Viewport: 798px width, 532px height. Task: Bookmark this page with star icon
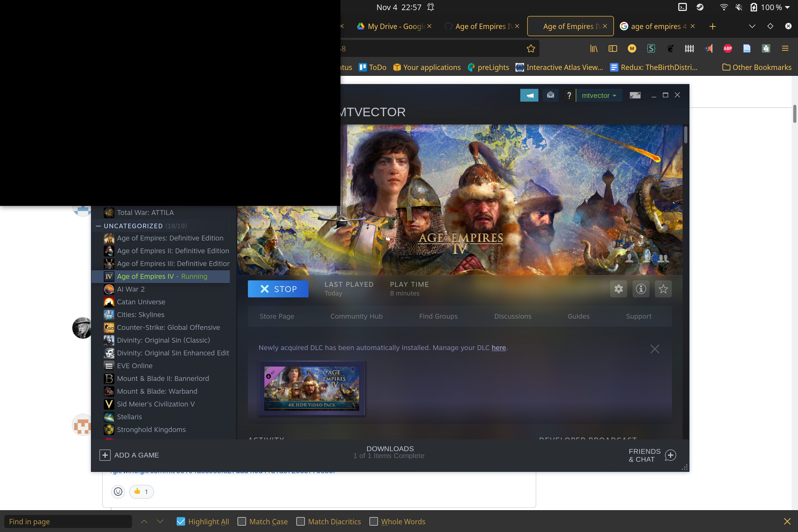point(531,49)
